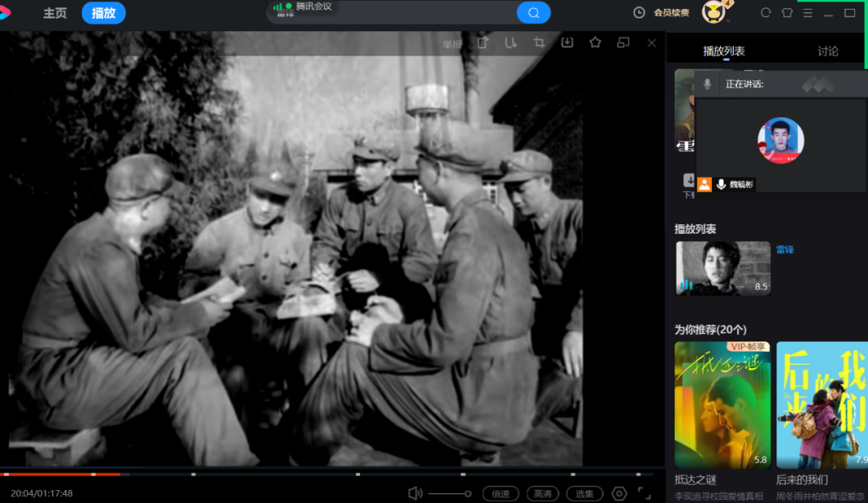Click the refresh icon in title bar
The image size is (868, 503).
coord(766,13)
